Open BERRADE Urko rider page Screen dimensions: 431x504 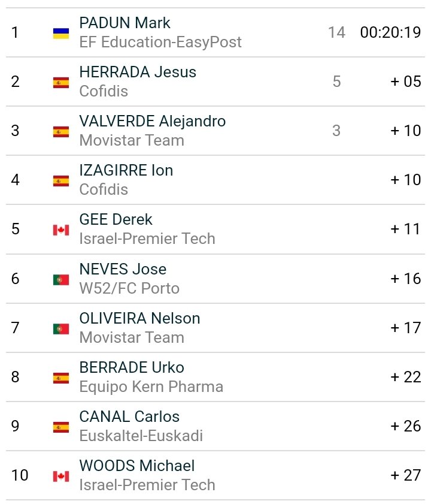point(131,367)
